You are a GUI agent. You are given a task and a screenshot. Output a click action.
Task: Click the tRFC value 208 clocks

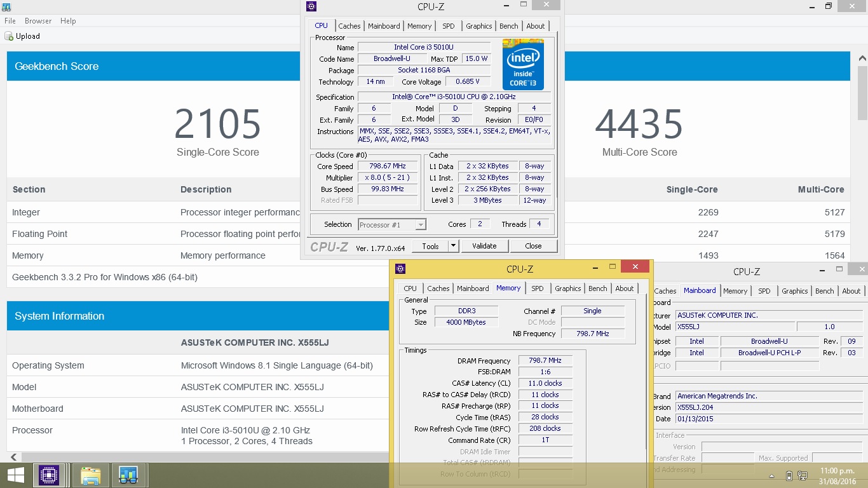click(545, 428)
